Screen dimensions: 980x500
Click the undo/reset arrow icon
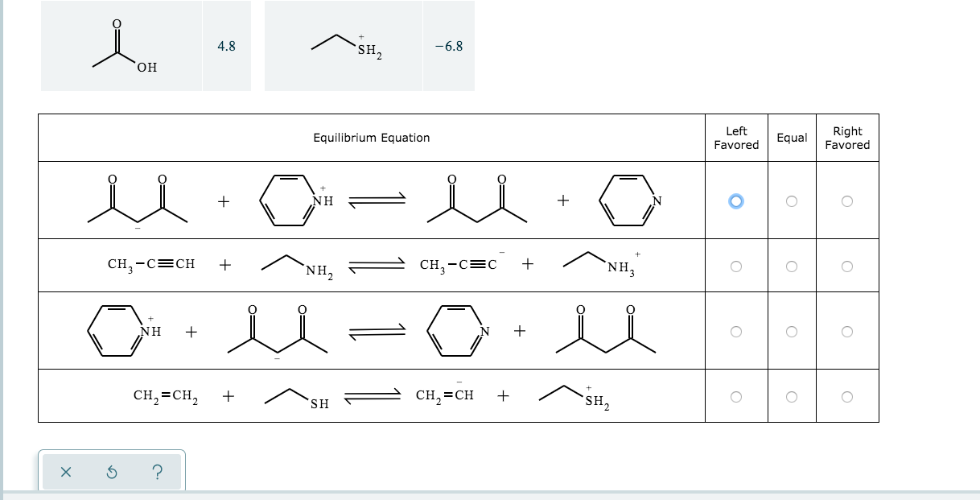pyautogui.click(x=111, y=472)
